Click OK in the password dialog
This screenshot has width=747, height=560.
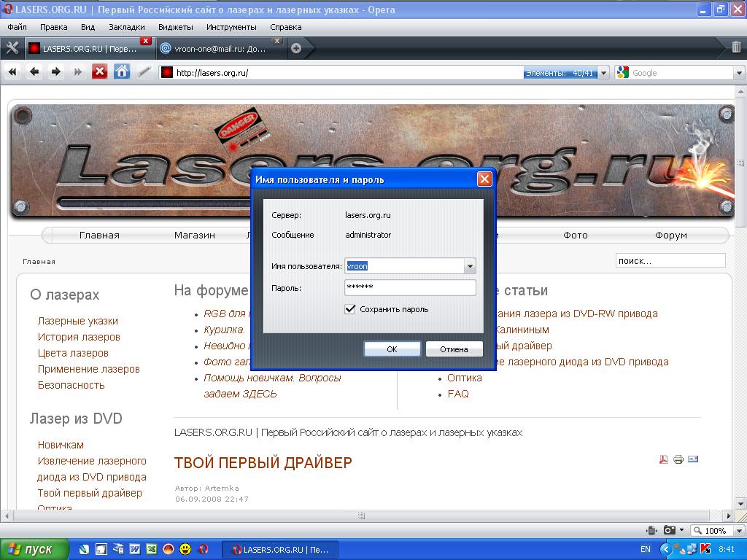tap(392, 349)
